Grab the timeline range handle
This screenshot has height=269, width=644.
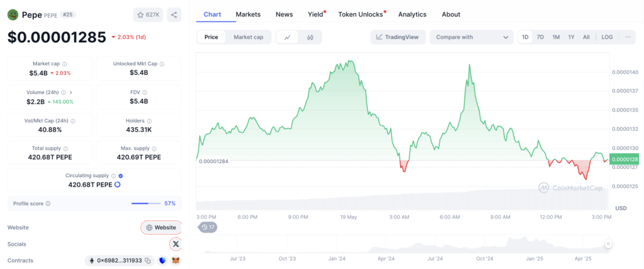tap(608, 244)
